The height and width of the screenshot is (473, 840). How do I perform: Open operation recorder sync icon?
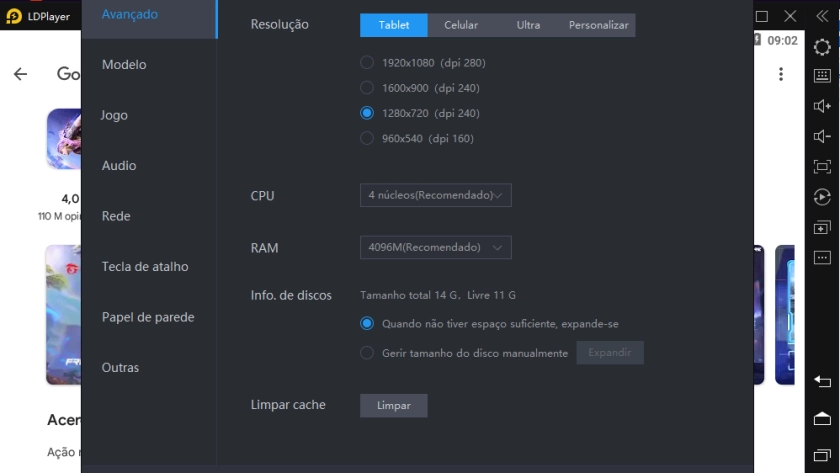tap(822, 197)
